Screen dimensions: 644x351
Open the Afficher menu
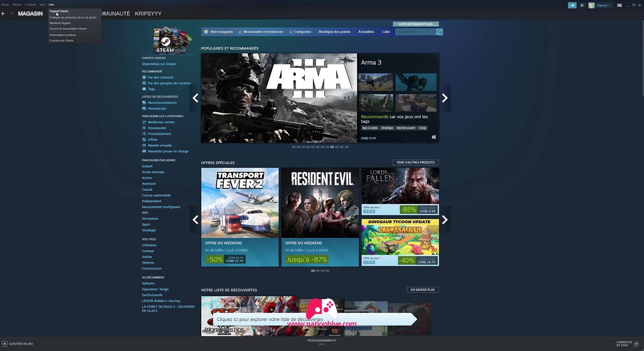click(x=17, y=4)
